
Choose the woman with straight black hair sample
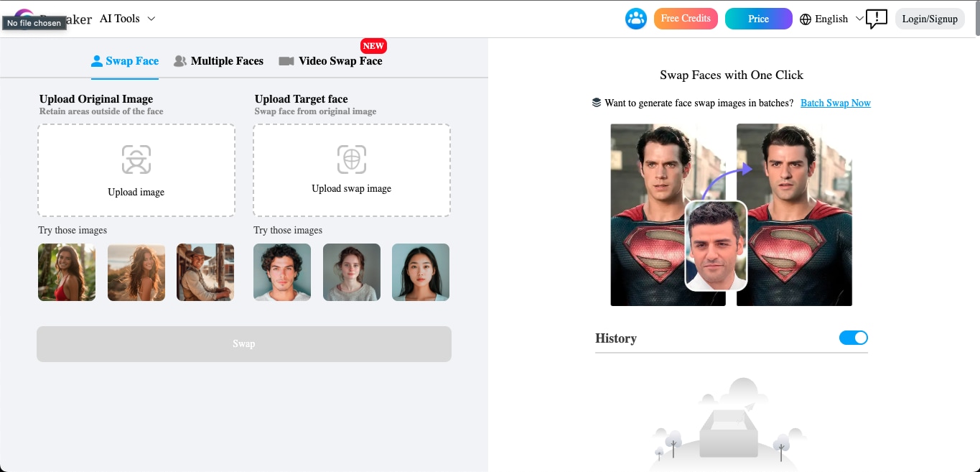tap(421, 272)
